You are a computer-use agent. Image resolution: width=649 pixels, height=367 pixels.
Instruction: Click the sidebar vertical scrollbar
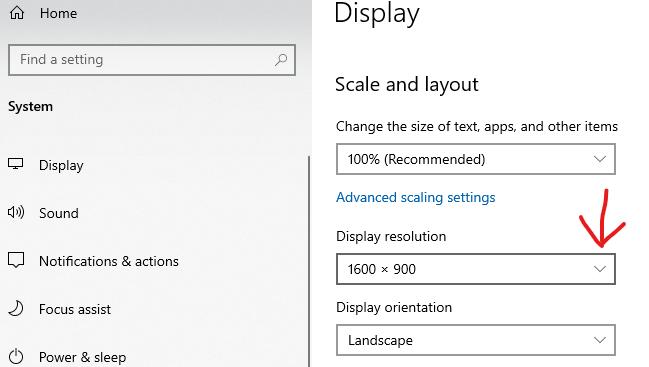(x=309, y=261)
